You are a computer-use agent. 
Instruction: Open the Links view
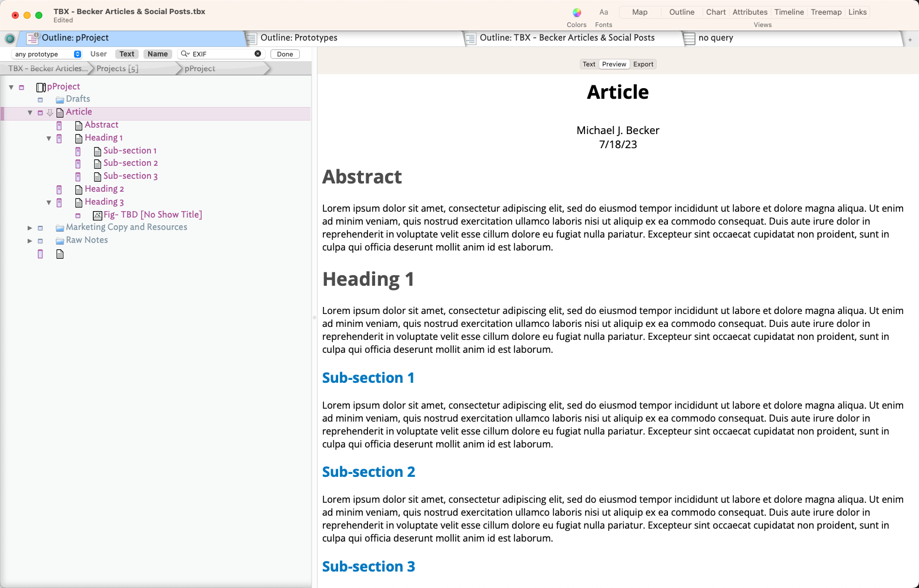(857, 12)
